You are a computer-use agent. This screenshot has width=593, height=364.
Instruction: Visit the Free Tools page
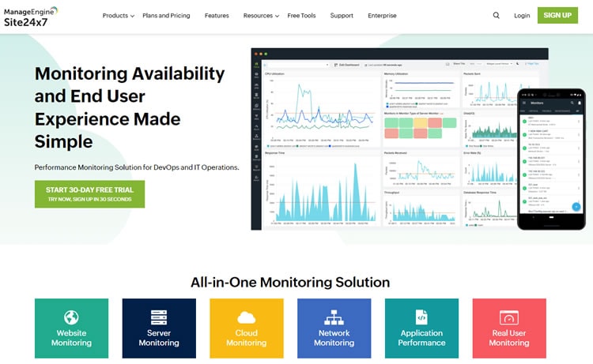click(x=301, y=16)
